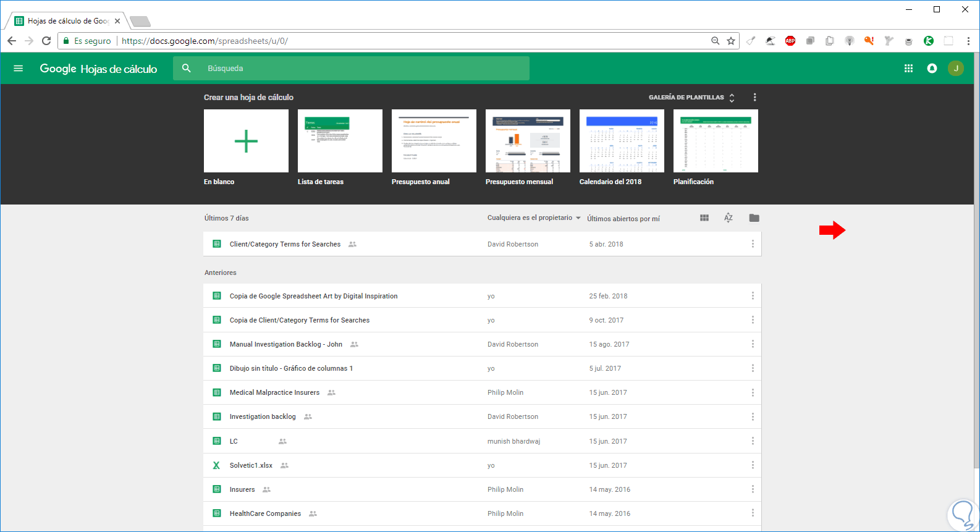
Task: Expand the Galería de plantillas
Action: pyautogui.click(x=692, y=98)
